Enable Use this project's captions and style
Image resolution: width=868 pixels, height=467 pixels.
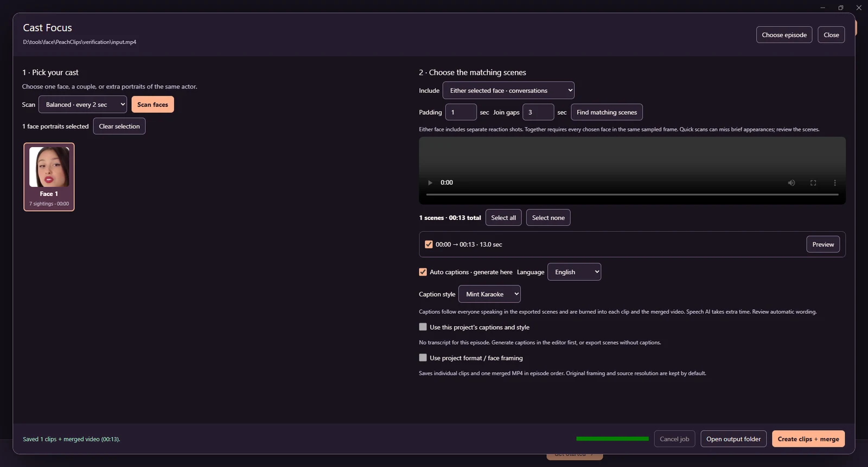pyautogui.click(x=423, y=327)
